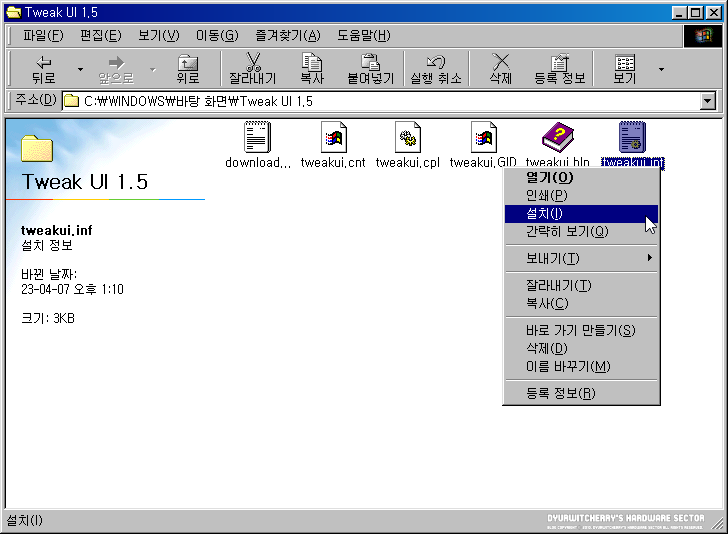This screenshot has width=728, height=534.
Task: Open the 편집(E) menu
Action: pyautogui.click(x=101, y=36)
